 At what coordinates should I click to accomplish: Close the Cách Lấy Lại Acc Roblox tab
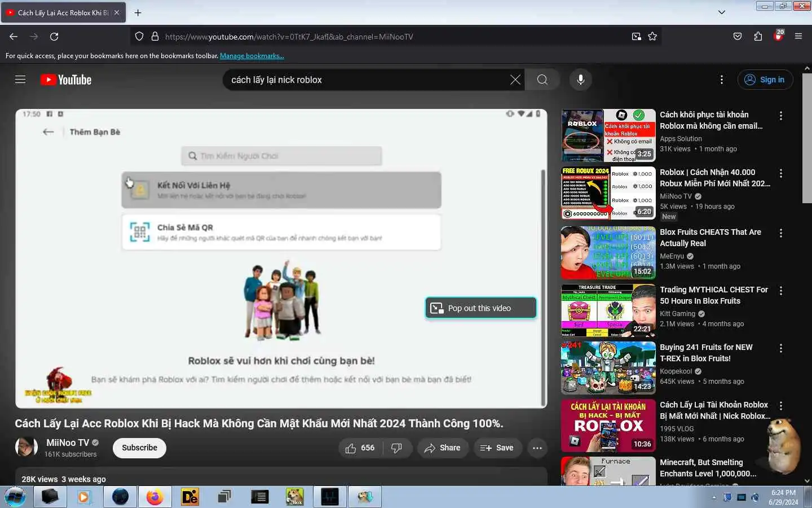tap(117, 12)
